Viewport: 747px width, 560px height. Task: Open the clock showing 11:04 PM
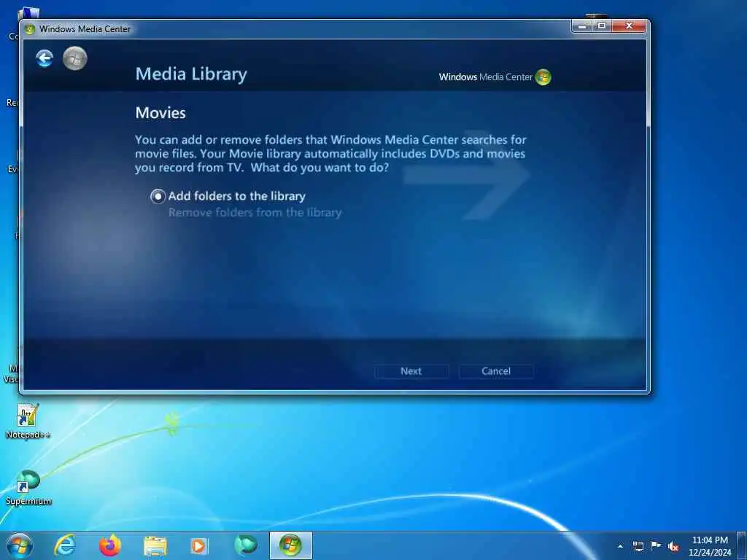(710, 546)
